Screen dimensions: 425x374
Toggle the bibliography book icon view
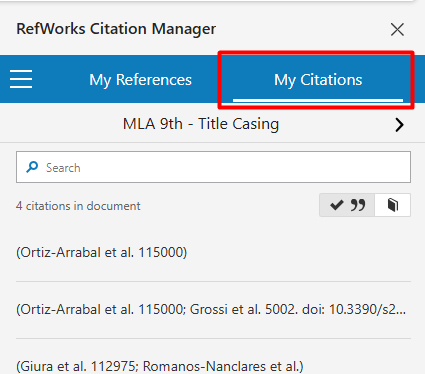click(x=393, y=205)
